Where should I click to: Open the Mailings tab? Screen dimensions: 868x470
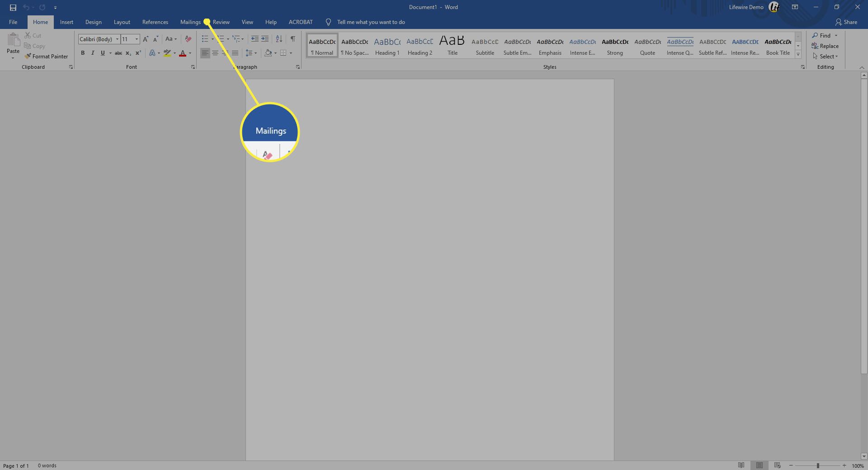pyautogui.click(x=190, y=22)
